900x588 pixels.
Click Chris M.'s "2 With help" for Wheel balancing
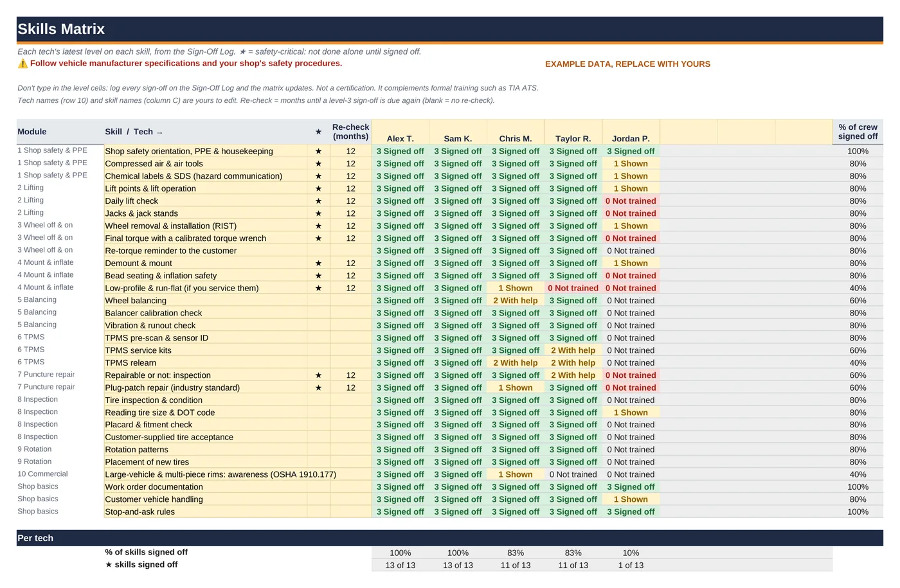coord(516,301)
